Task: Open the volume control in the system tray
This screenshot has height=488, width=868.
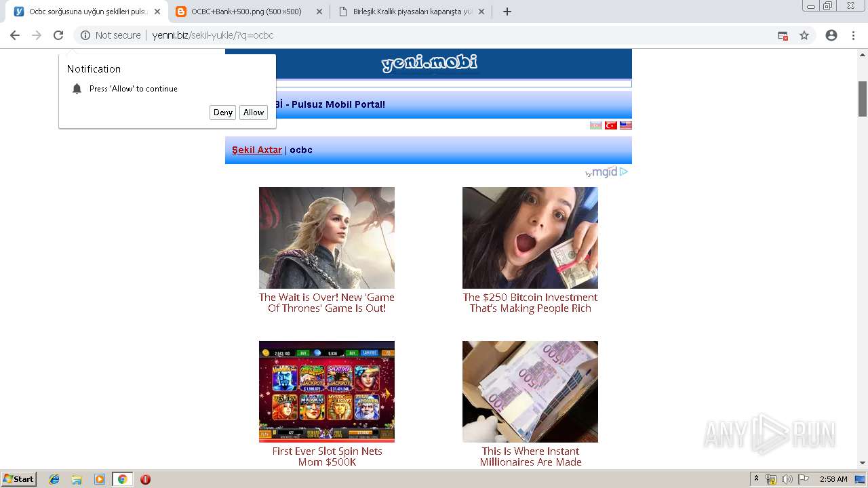Action: pyautogui.click(x=787, y=479)
